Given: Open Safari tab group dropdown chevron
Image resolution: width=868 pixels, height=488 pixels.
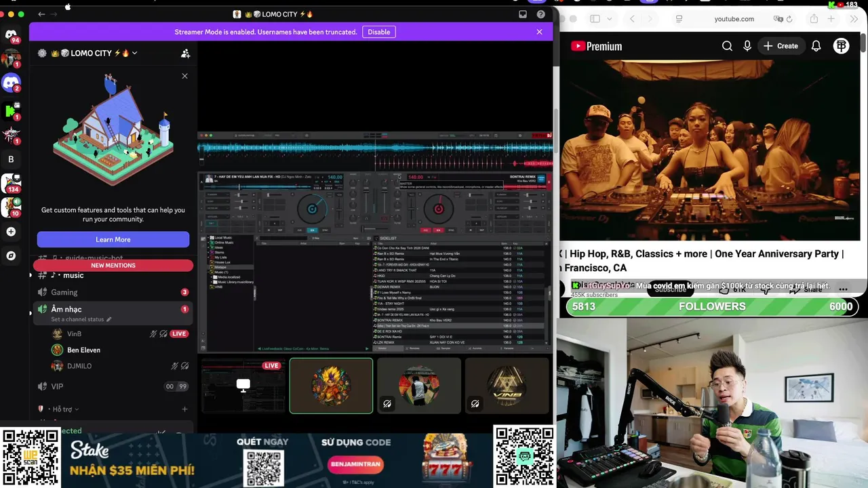Looking at the screenshot, I should point(610,19).
